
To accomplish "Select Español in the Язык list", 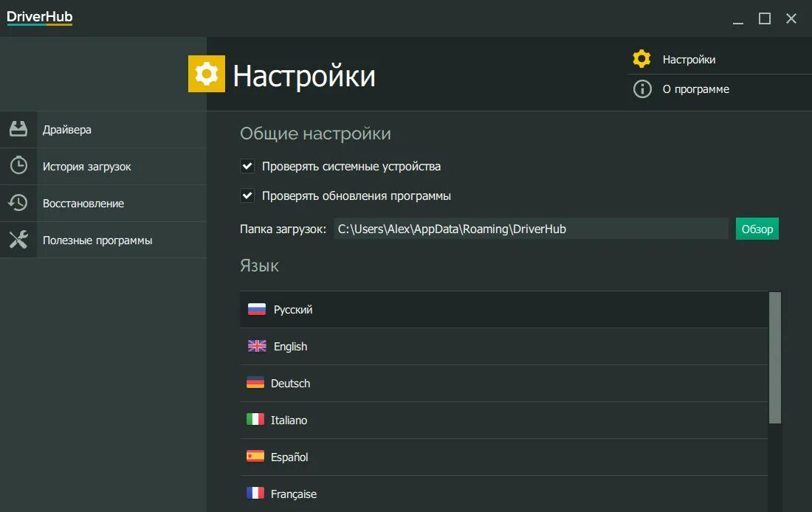I will tap(288, 457).
